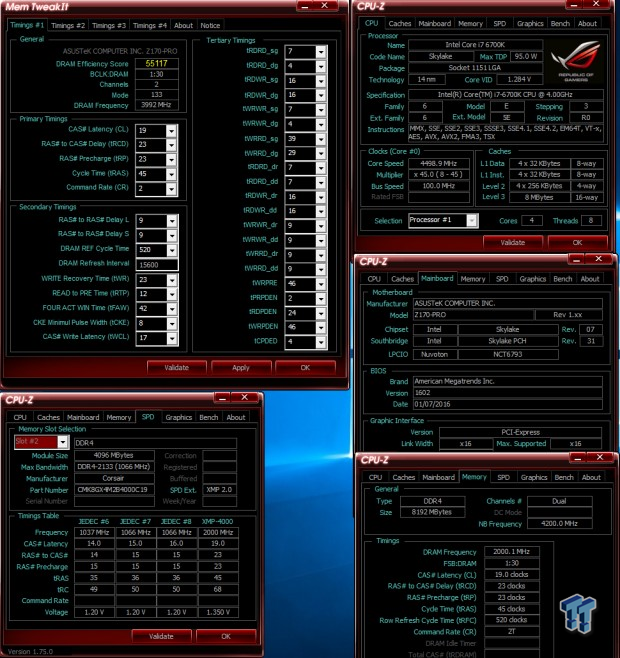Open the tCPDED dropdown arrow
The width and height of the screenshot is (620, 658).
[x=321, y=342]
